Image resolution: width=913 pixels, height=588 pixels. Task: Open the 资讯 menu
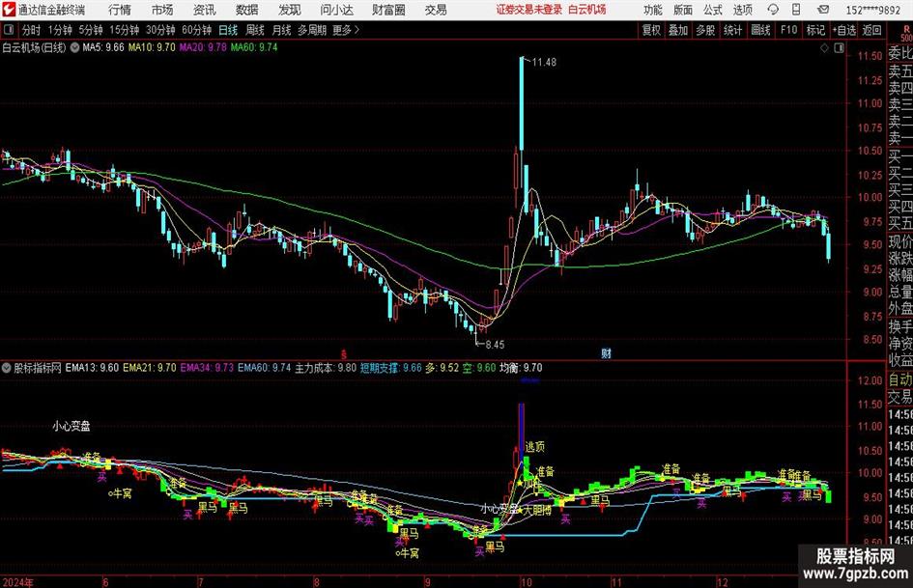coord(205,10)
